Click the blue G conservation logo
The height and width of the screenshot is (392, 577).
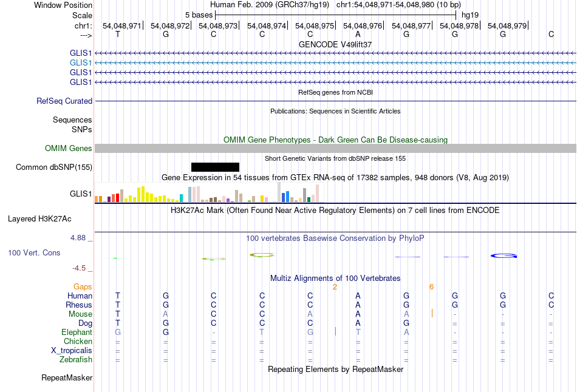(504, 255)
